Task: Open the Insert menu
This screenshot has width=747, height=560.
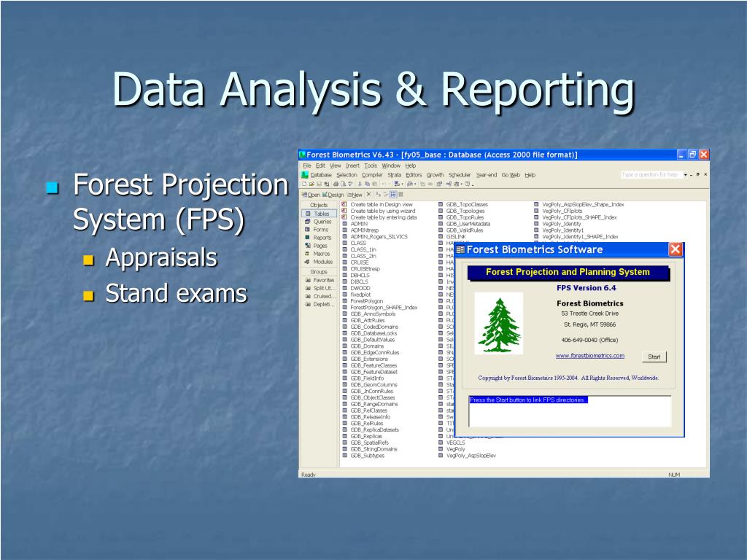Action: pyautogui.click(x=352, y=166)
